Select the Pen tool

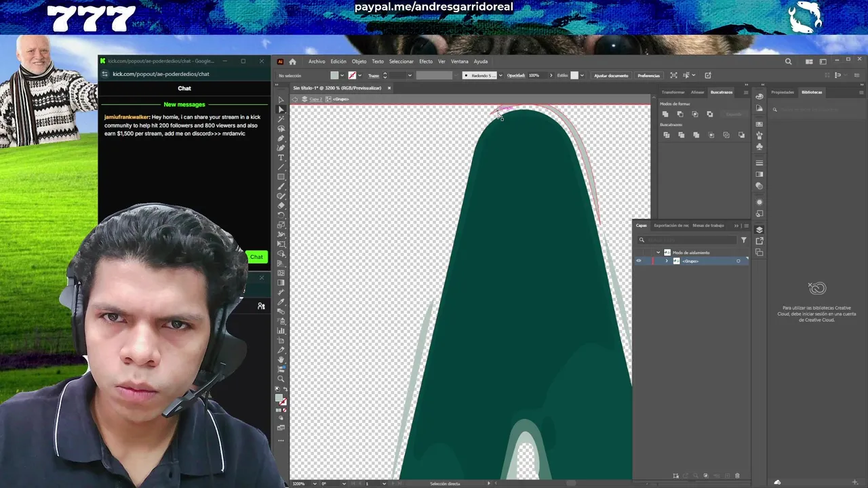point(281,138)
